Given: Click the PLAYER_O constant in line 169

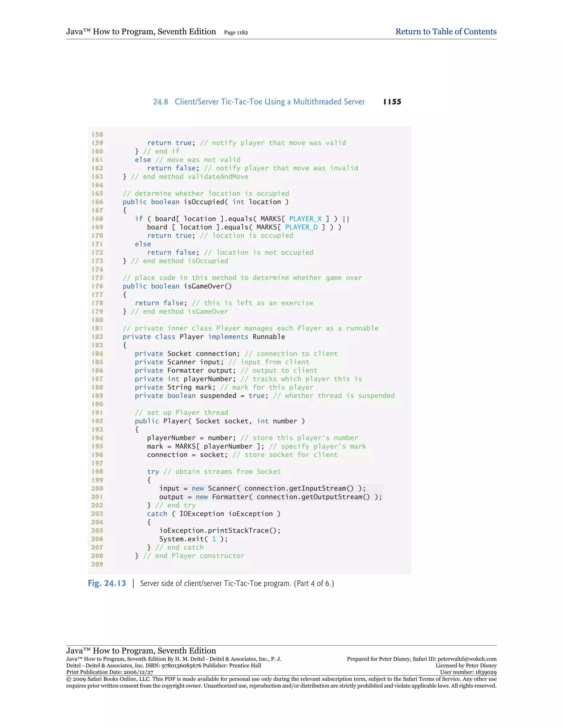Looking at the screenshot, I should click(x=301, y=227).
